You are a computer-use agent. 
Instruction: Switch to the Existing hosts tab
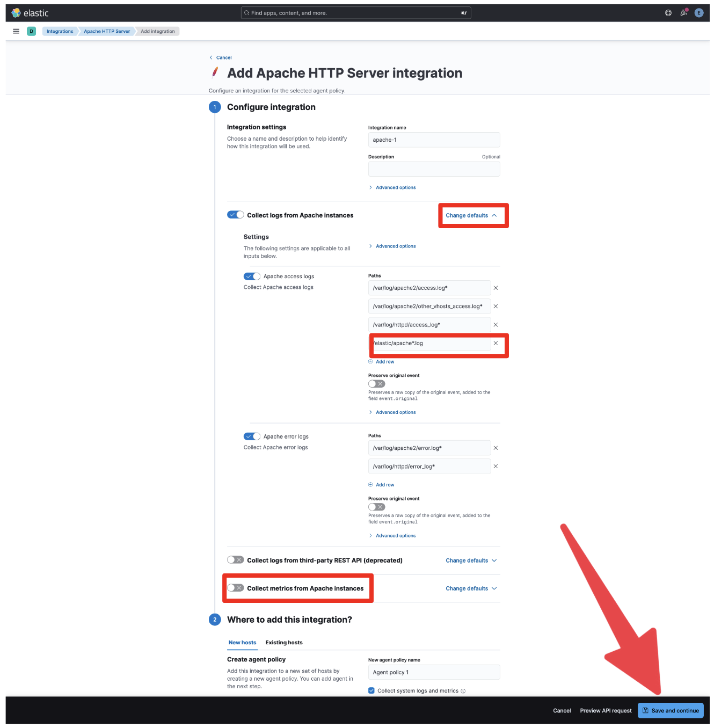[x=284, y=643]
